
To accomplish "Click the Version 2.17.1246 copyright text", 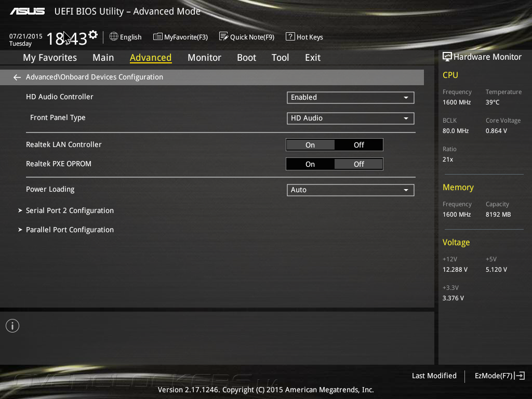I will click(x=265, y=390).
